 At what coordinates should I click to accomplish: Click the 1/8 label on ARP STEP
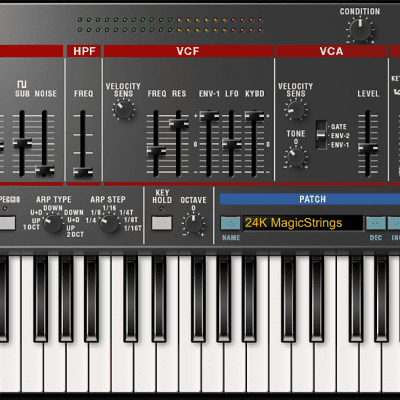point(96,212)
